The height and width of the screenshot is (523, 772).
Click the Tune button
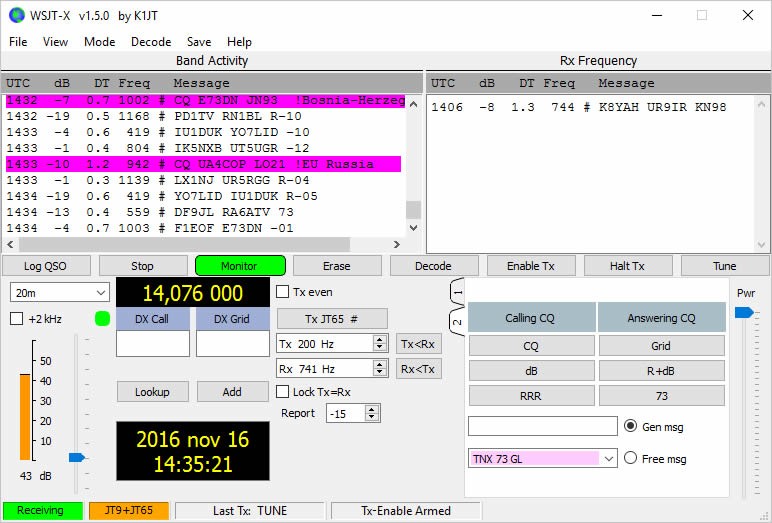tap(725, 266)
